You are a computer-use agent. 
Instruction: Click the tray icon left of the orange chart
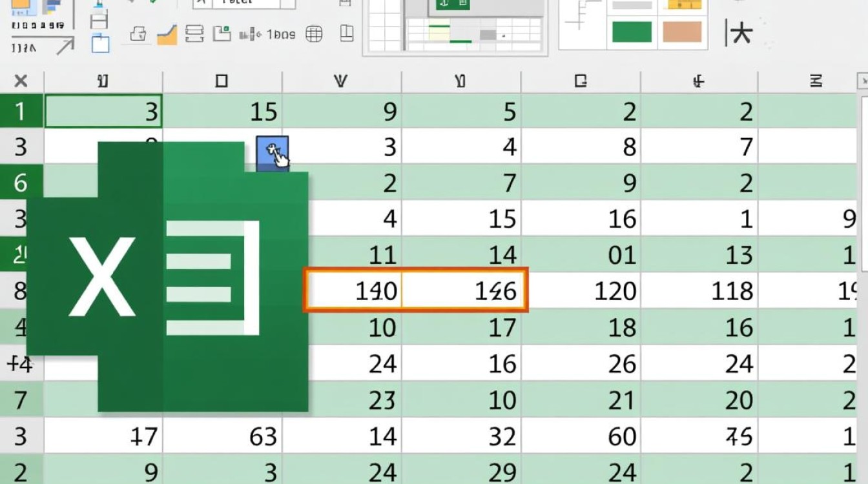[138, 34]
